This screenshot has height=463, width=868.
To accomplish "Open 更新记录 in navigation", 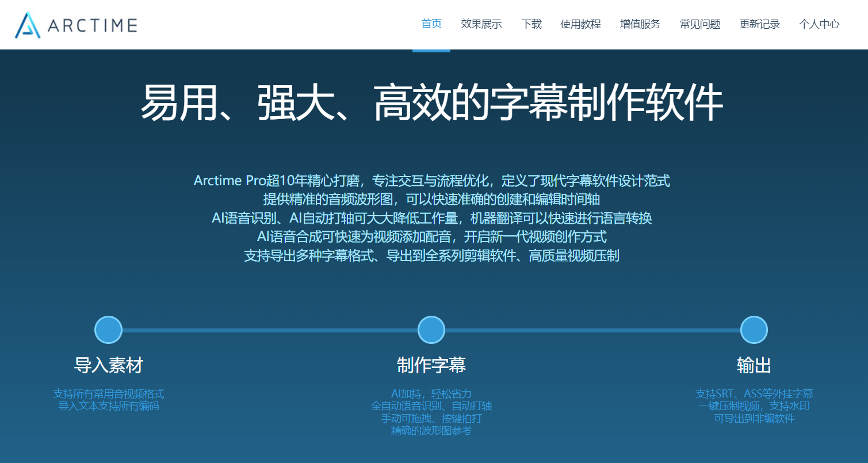I will click(x=760, y=24).
